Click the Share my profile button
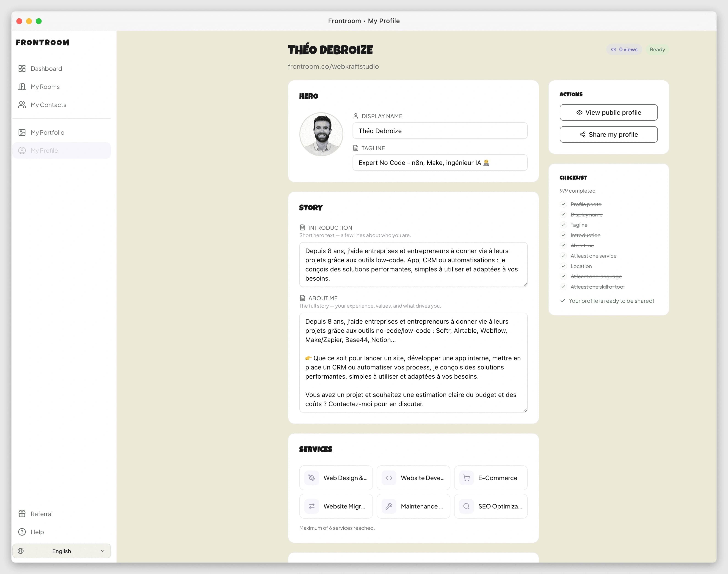The image size is (728, 574). [x=609, y=134]
